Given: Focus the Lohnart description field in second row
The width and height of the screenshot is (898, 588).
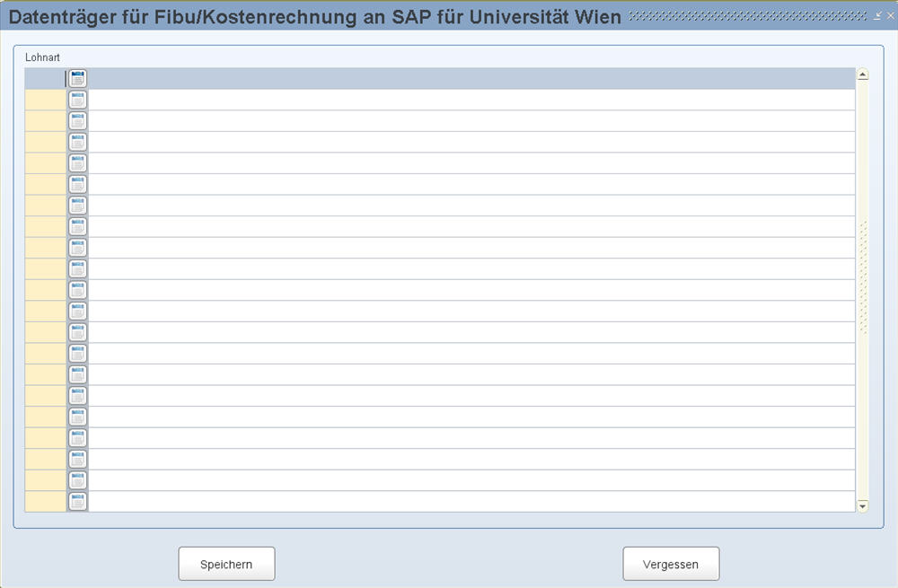Looking at the screenshot, I should click(471, 100).
